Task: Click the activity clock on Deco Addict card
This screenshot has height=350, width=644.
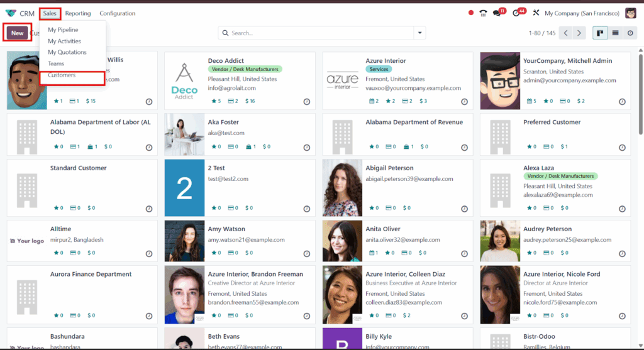Action: point(307,101)
